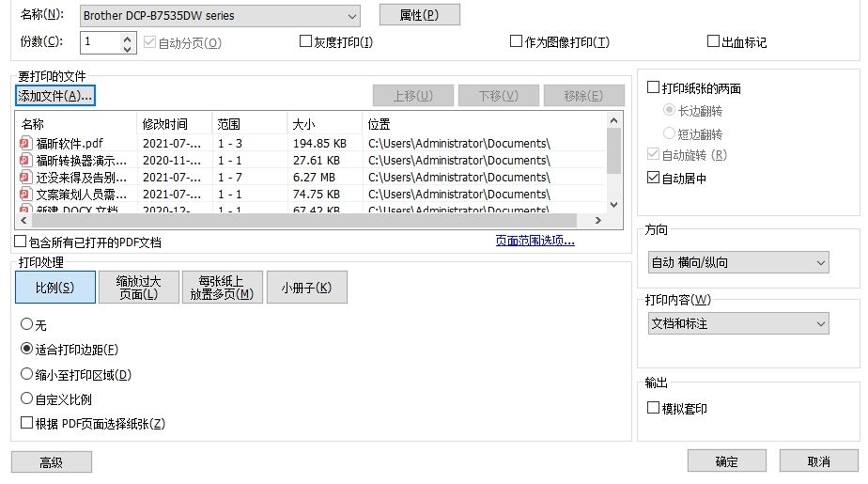Image resolution: width=868 pixels, height=484 pixels.
Task: Enable the 灰度打印 checkbox
Action: click(305, 41)
